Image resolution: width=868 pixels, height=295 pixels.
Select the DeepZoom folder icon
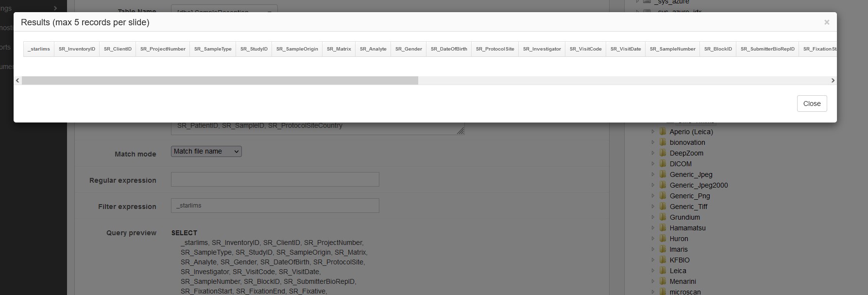tap(663, 153)
